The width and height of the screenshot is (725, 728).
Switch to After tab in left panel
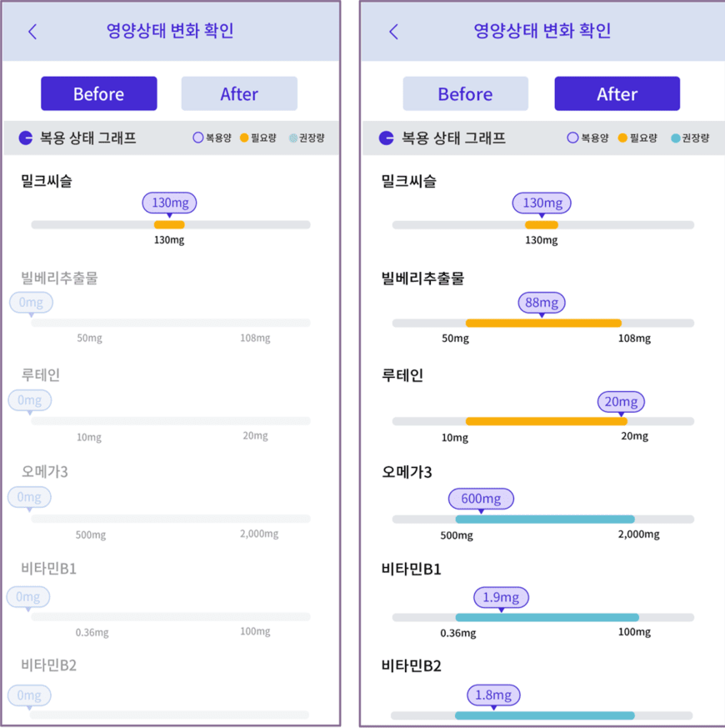(x=239, y=93)
